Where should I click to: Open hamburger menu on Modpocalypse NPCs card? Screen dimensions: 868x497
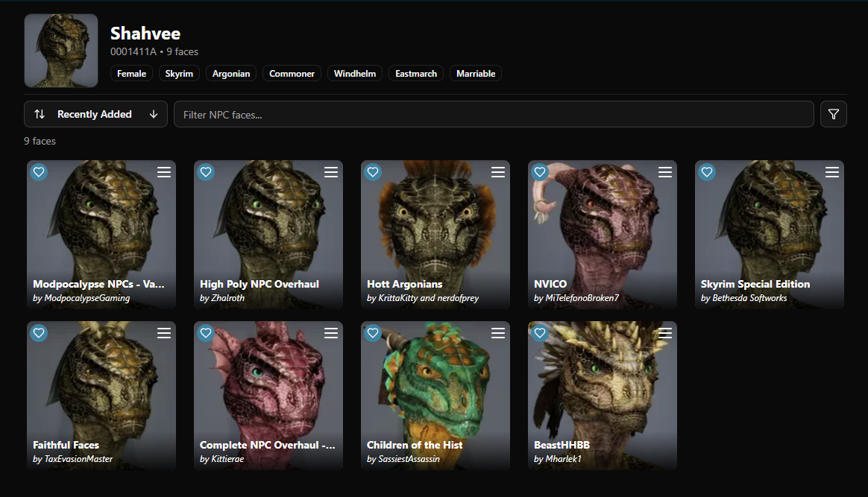164,172
